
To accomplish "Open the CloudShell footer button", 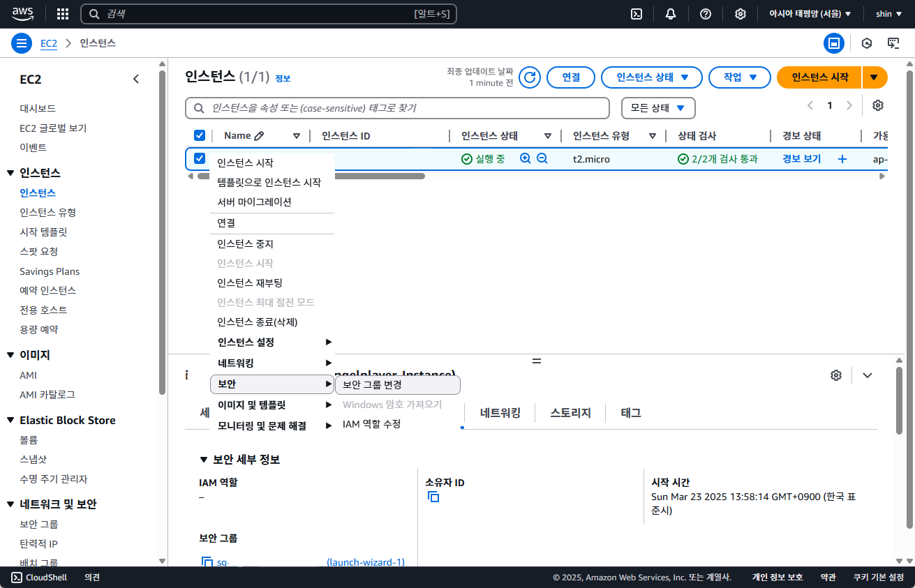I will 39,578.
